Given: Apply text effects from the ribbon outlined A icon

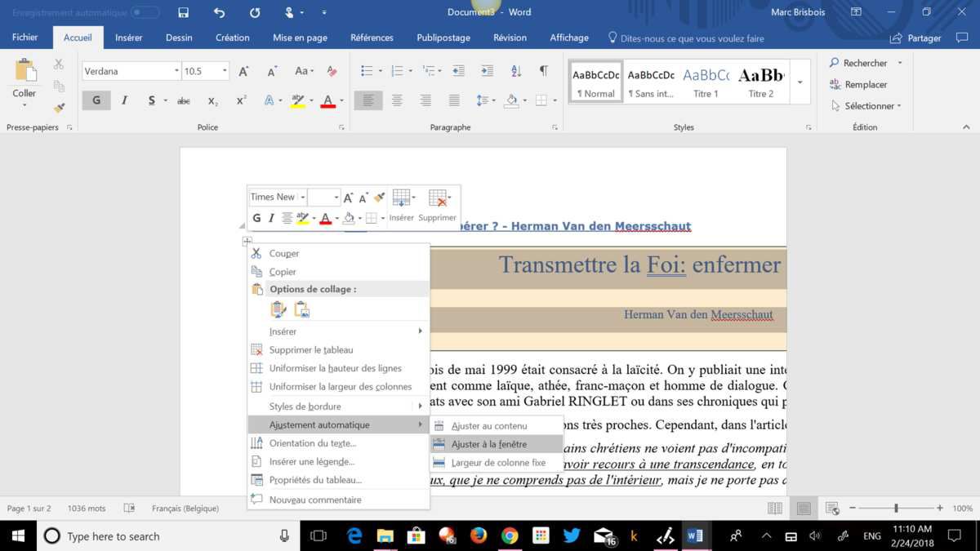Looking at the screenshot, I should point(269,100).
